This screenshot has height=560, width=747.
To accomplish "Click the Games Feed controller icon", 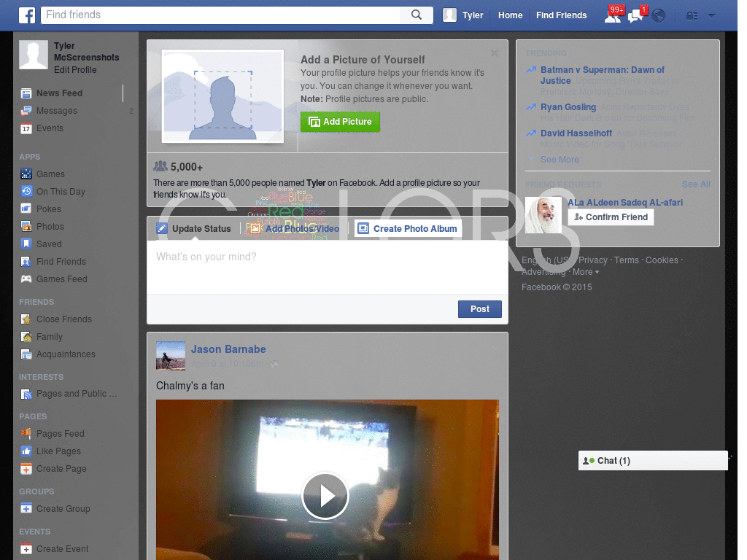I will click(26, 279).
